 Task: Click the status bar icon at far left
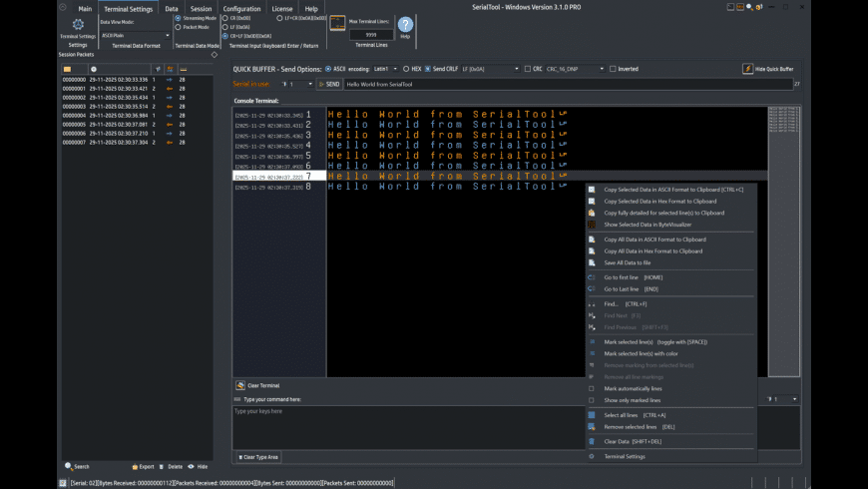pos(63,483)
